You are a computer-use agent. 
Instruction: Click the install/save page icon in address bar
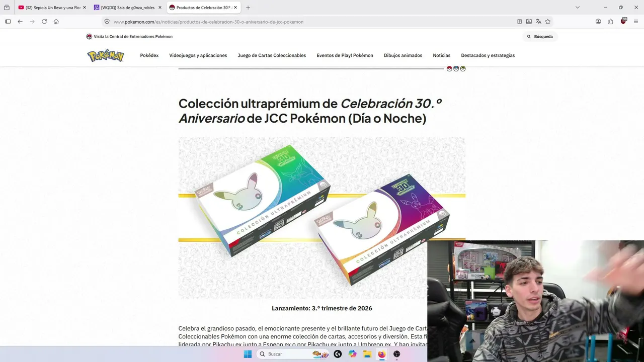[x=529, y=22]
